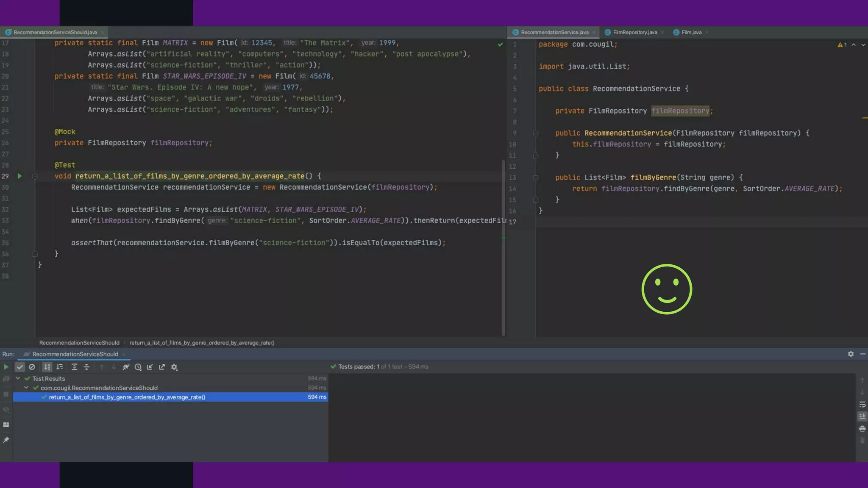Collapse all test result nodes
Screen dimensions: 868x488
(86, 367)
